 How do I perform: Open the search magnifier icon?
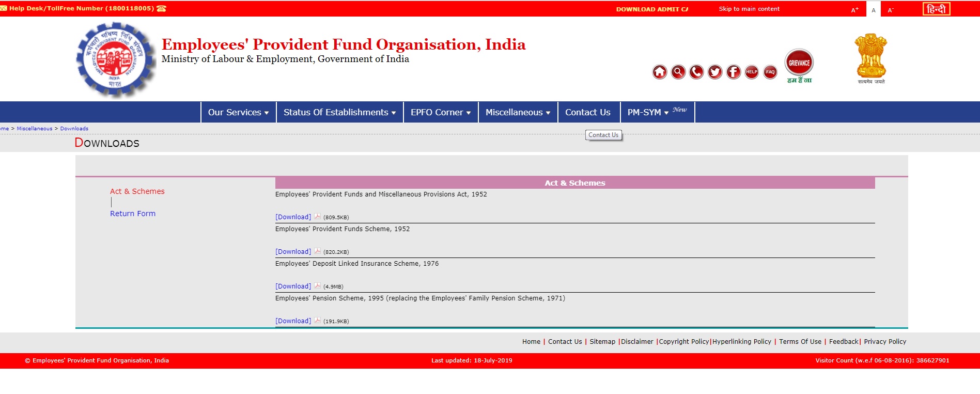tap(678, 72)
